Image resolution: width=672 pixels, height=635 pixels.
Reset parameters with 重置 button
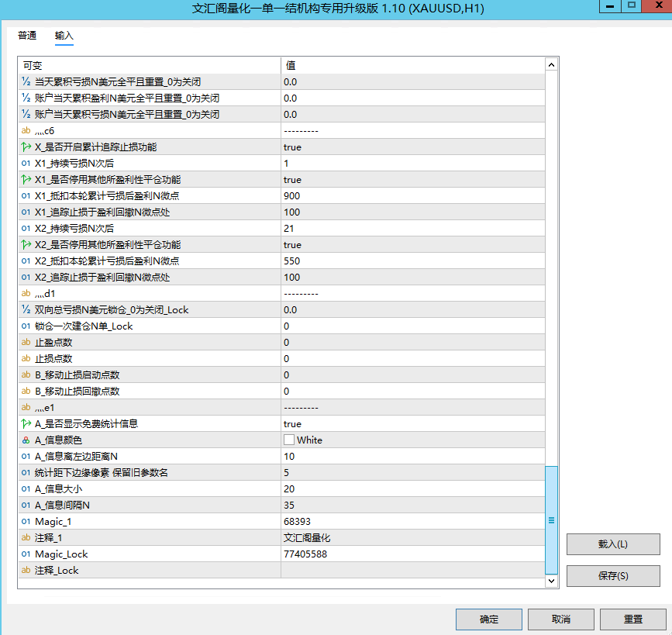coord(633,619)
